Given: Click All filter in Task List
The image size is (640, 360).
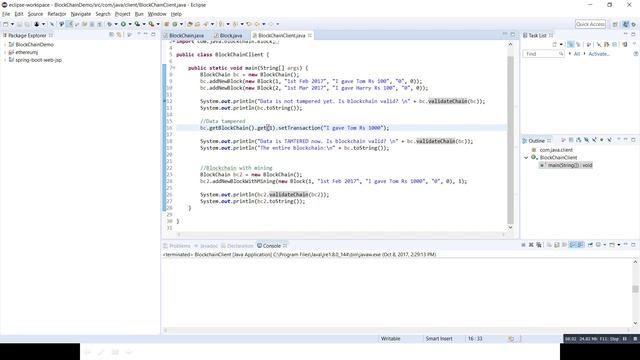Looking at the screenshot, I should (577, 54).
